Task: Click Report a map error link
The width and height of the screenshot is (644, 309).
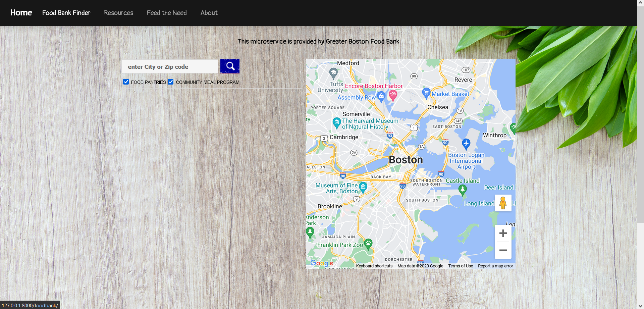Action: coord(495,266)
